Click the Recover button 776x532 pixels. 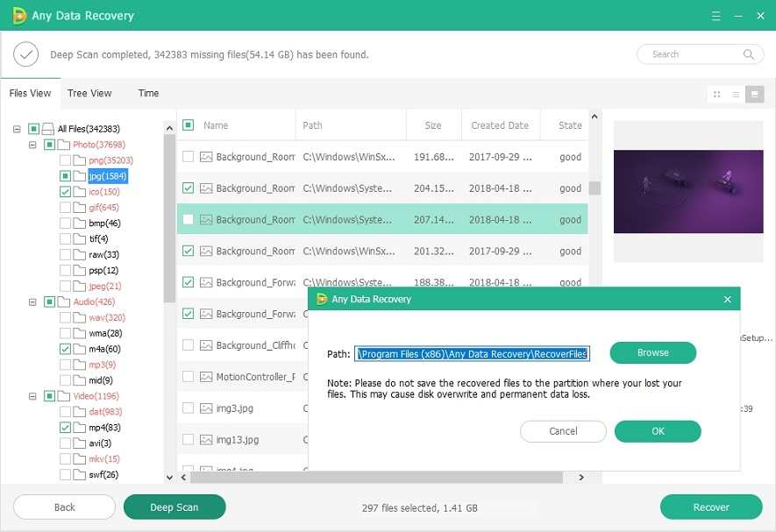pos(711,507)
